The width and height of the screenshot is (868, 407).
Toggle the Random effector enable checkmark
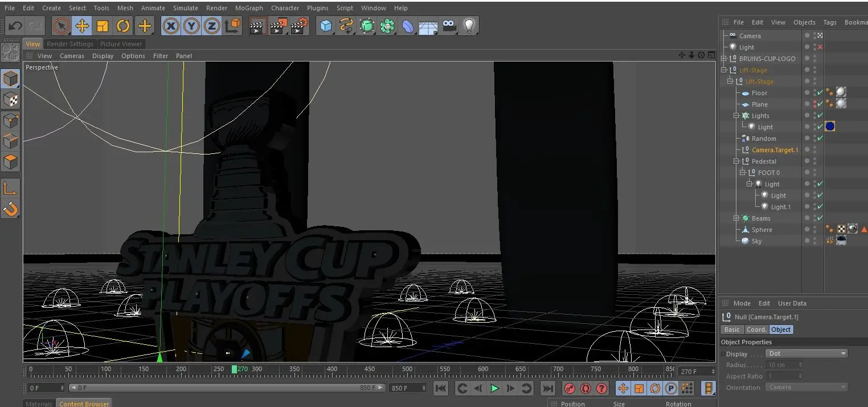[820, 139]
